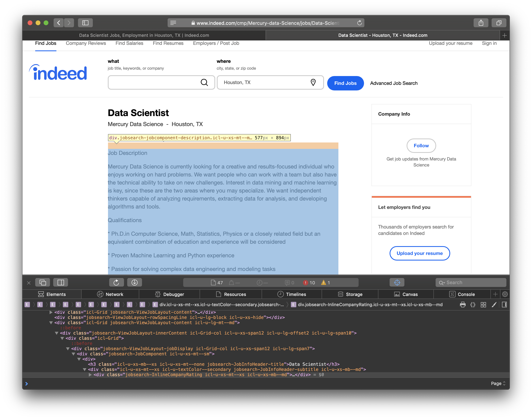Image resolution: width=532 pixels, height=419 pixels.
Task: Click the location pin icon in where field
Action: pos(313,82)
